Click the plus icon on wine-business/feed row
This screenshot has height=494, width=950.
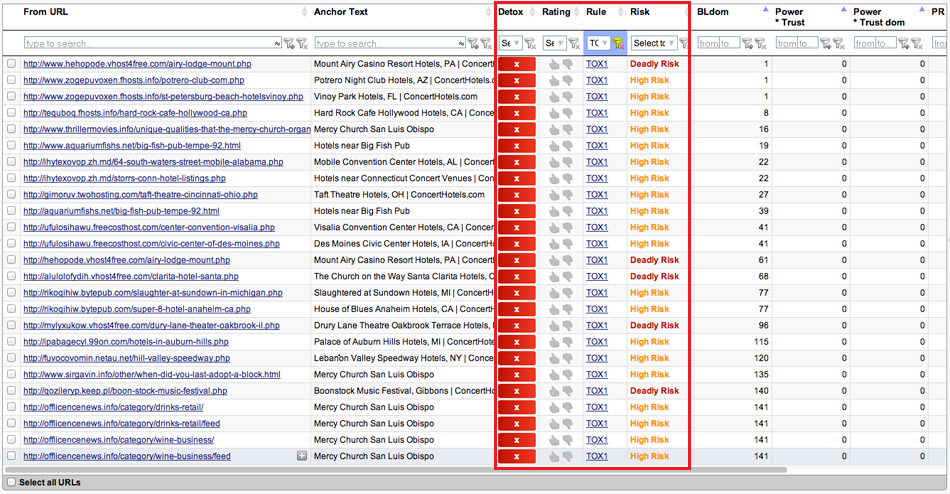pos(301,456)
